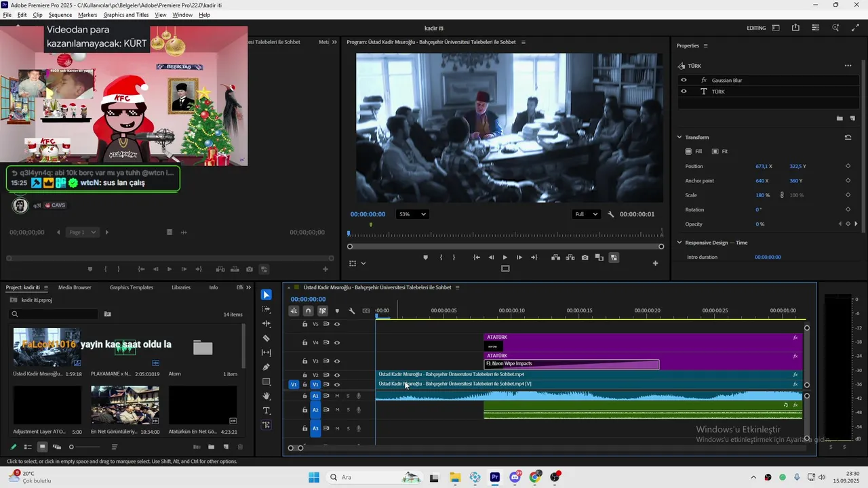Select the Razor tool

tap(267, 338)
